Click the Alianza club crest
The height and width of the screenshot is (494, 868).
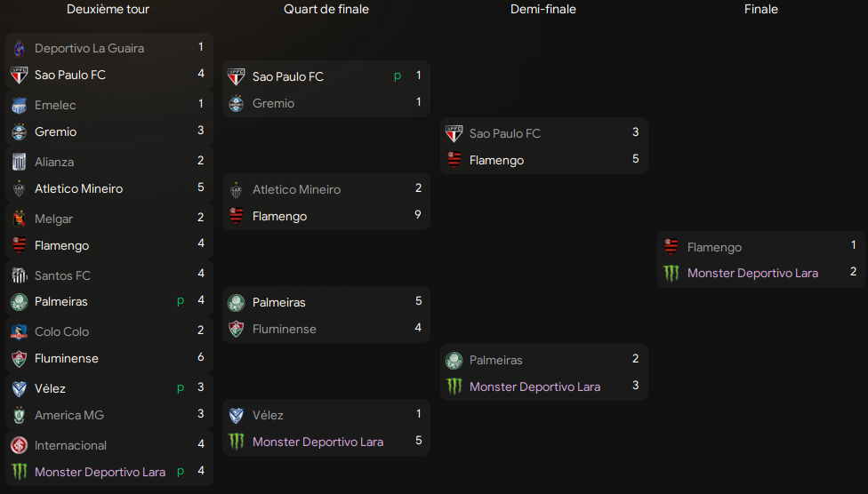click(19, 162)
